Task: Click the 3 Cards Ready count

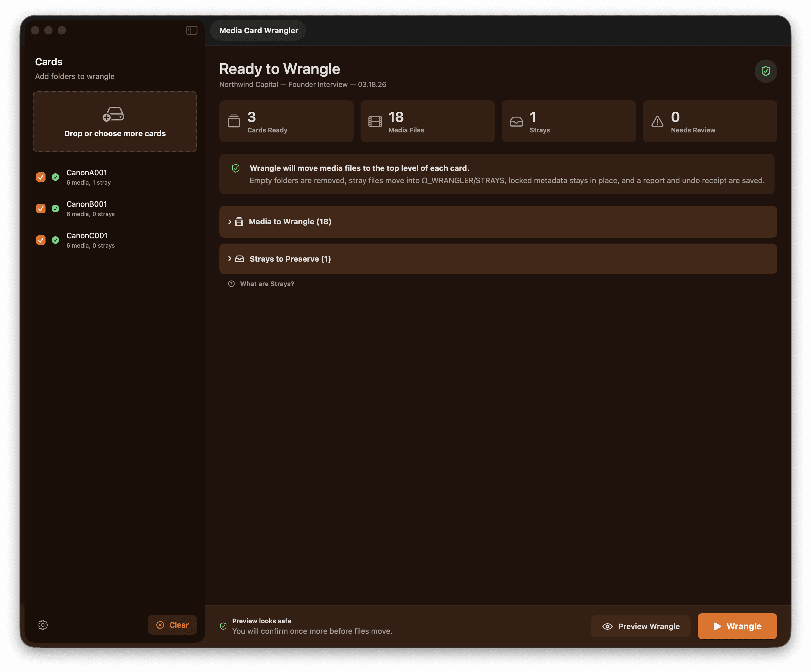Action: (251, 117)
